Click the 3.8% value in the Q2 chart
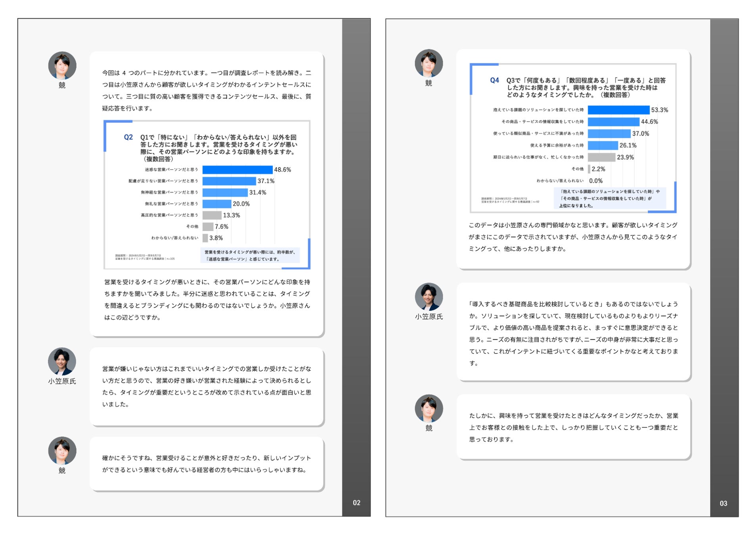 (216, 238)
